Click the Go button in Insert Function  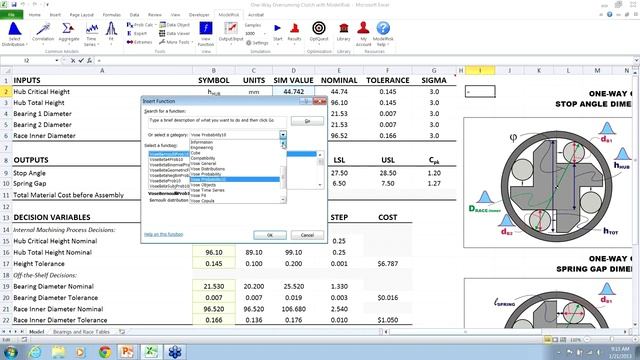pyautogui.click(x=307, y=121)
